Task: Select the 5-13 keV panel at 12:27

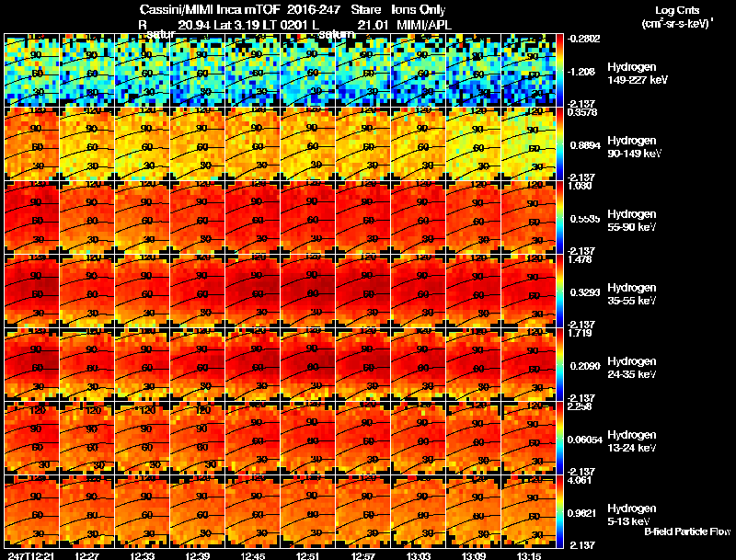Action: pyautogui.click(x=87, y=511)
